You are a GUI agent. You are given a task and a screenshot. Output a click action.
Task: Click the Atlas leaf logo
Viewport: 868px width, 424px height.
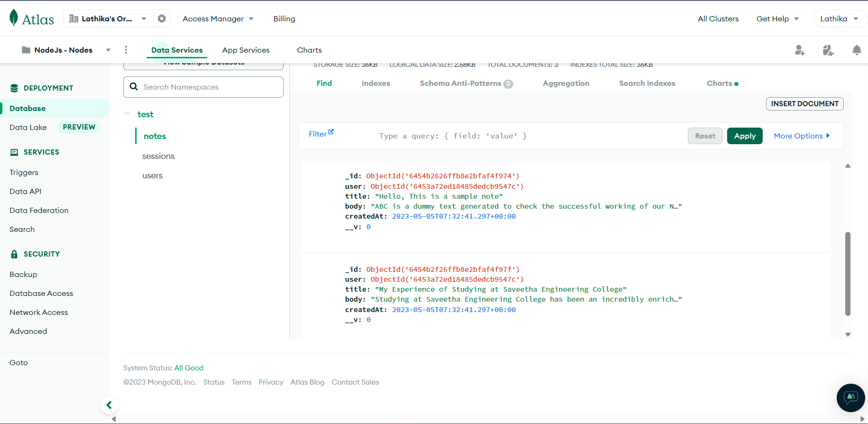point(14,18)
